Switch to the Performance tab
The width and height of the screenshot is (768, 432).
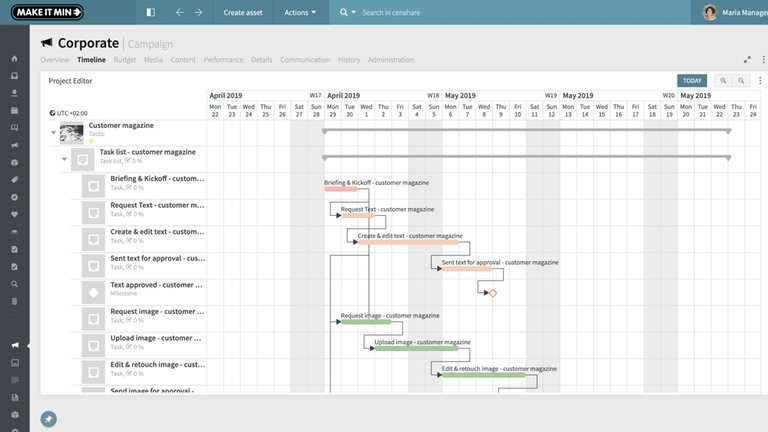(x=223, y=60)
